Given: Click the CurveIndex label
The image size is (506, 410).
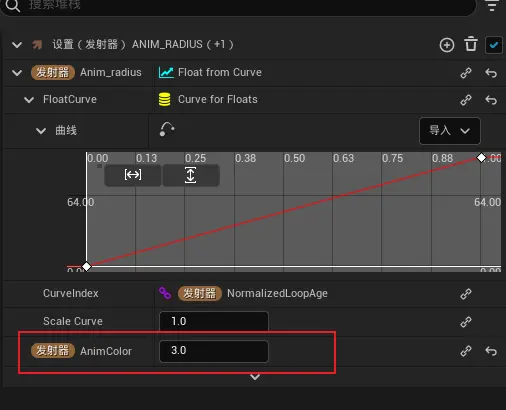Looking at the screenshot, I should (71, 293).
